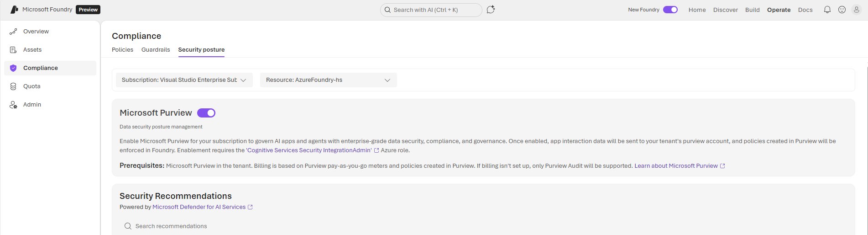Click the Quota database icon
The height and width of the screenshot is (235, 868).
click(13, 86)
